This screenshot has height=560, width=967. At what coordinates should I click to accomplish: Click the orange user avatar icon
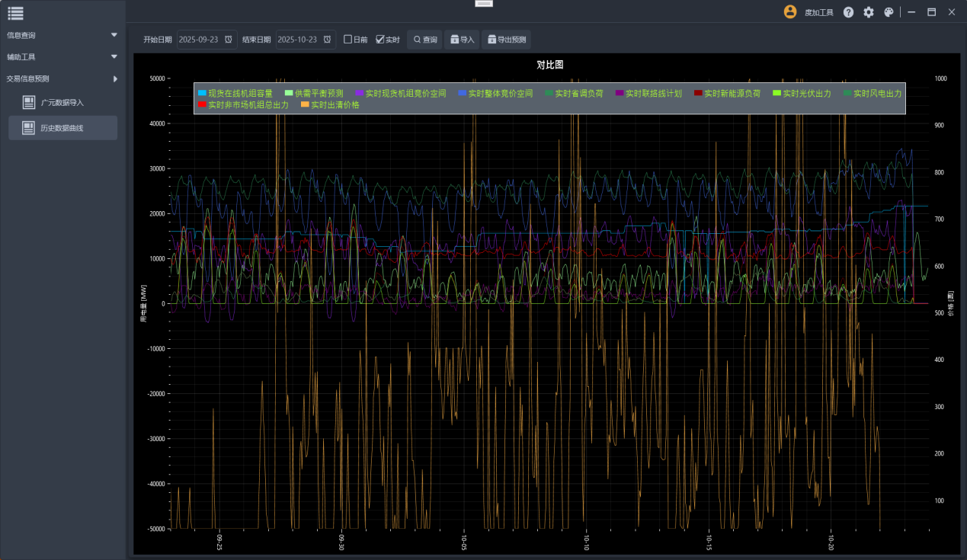pos(790,12)
